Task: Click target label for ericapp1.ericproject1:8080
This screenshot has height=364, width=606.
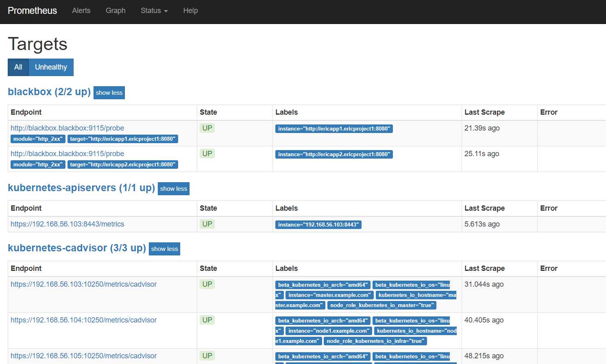Action: tap(123, 139)
